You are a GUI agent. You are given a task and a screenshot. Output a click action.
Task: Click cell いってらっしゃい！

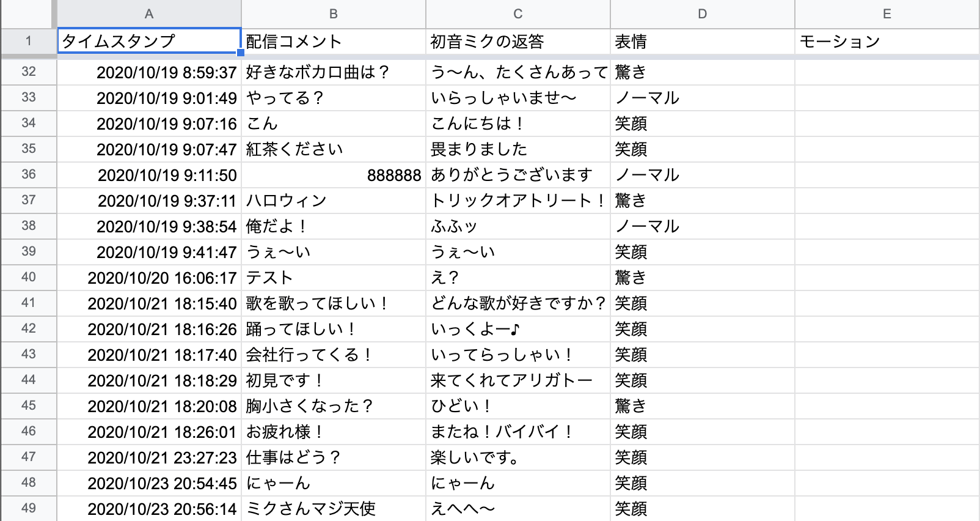[x=518, y=355]
